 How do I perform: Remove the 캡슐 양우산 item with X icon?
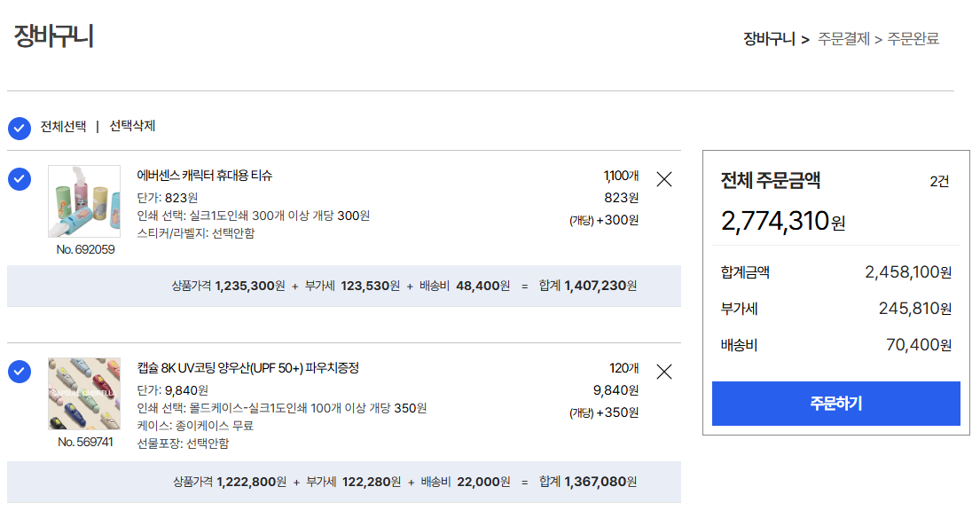[663, 372]
